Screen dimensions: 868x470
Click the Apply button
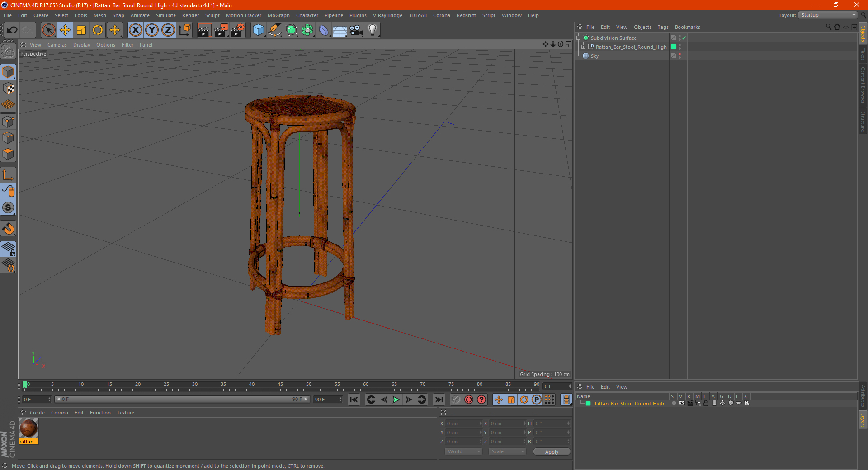552,452
